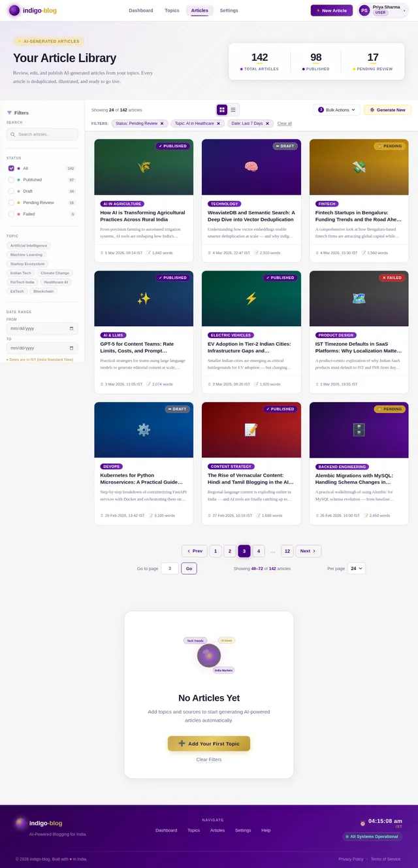Toggle the Healthcare AI topic chip

pos(56,282)
